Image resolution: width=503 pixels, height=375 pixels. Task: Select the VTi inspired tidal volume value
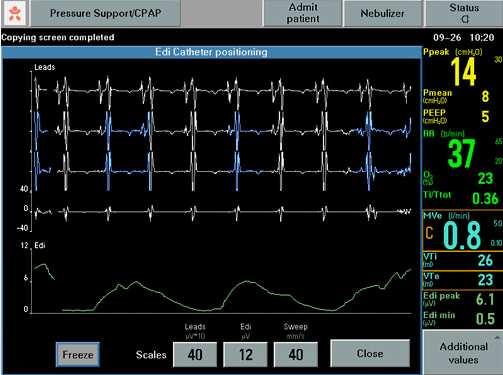point(485,260)
